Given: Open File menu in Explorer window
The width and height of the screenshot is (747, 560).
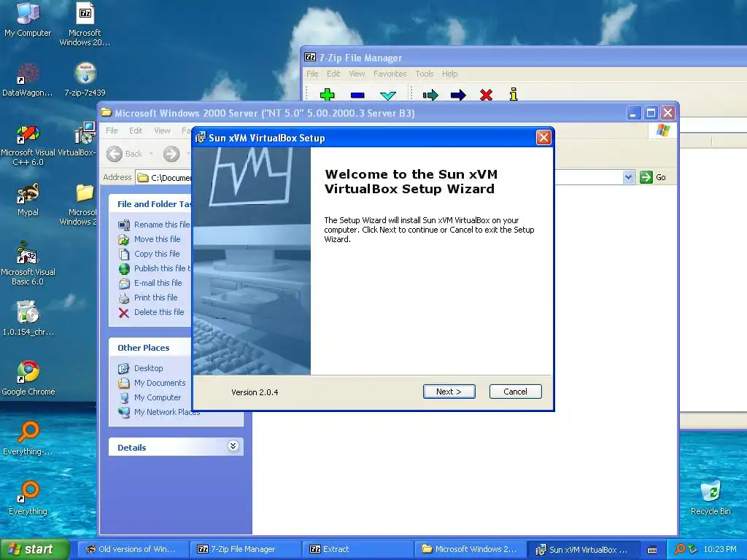Looking at the screenshot, I should (112, 131).
